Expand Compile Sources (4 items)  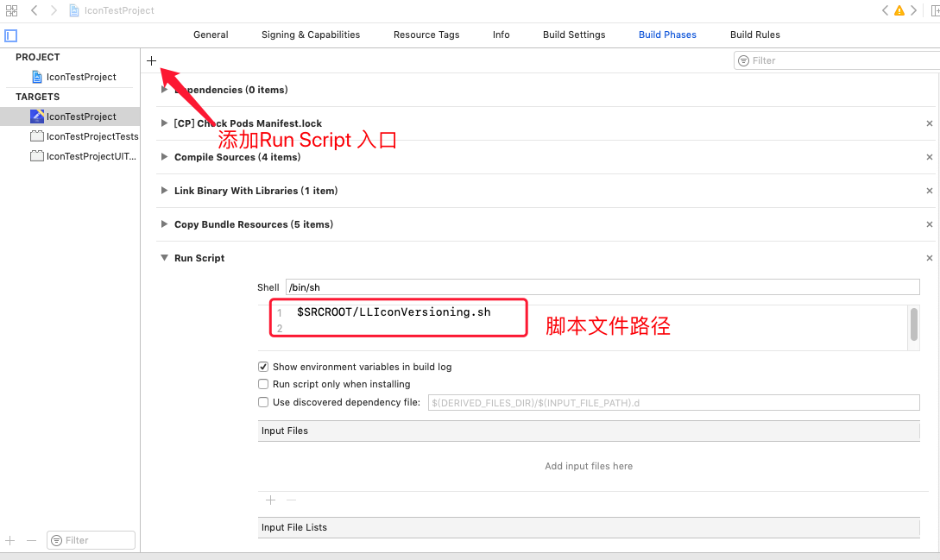tap(164, 156)
